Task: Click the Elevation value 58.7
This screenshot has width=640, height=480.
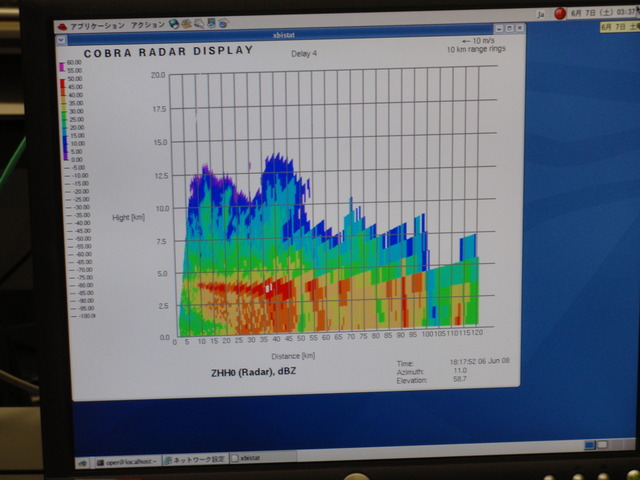Action: point(460,379)
